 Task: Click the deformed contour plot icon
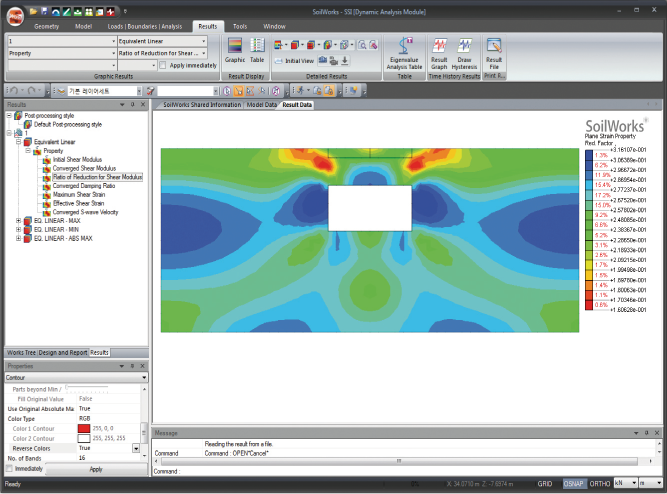point(327,45)
